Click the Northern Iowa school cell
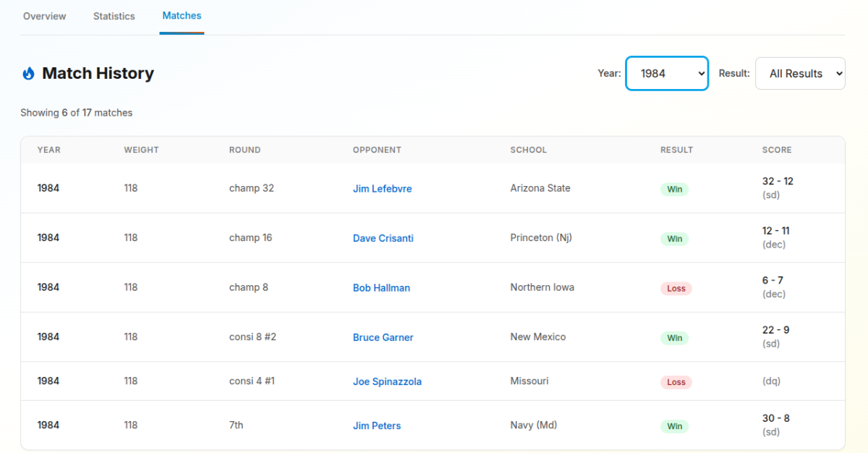 [x=542, y=287]
